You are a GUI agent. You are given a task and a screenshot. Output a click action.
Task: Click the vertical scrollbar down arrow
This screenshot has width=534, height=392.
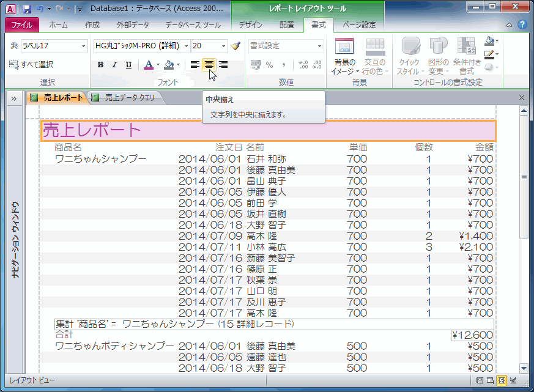coord(524,368)
